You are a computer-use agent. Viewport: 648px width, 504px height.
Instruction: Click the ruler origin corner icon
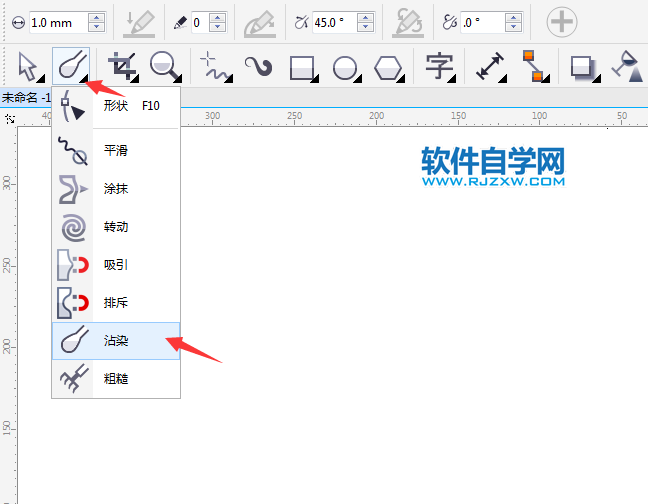(x=10, y=119)
